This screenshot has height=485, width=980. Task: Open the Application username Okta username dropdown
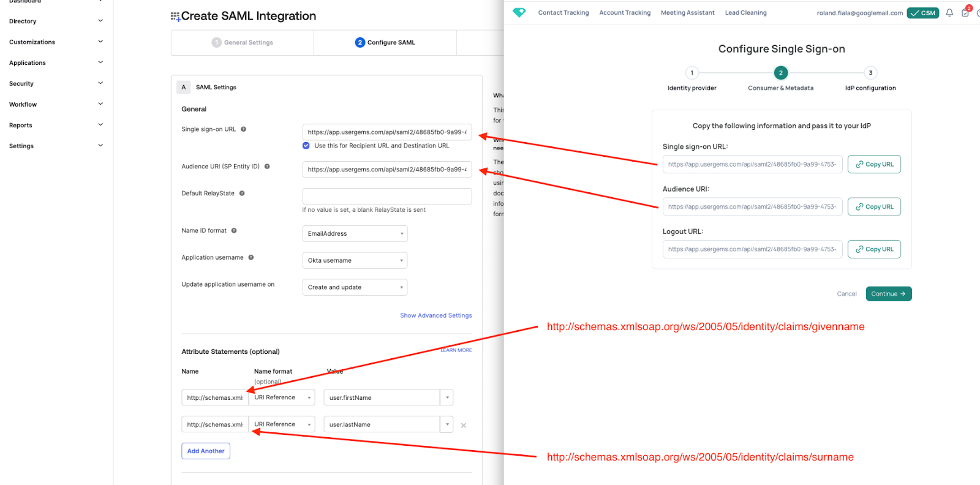(x=355, y=260)
